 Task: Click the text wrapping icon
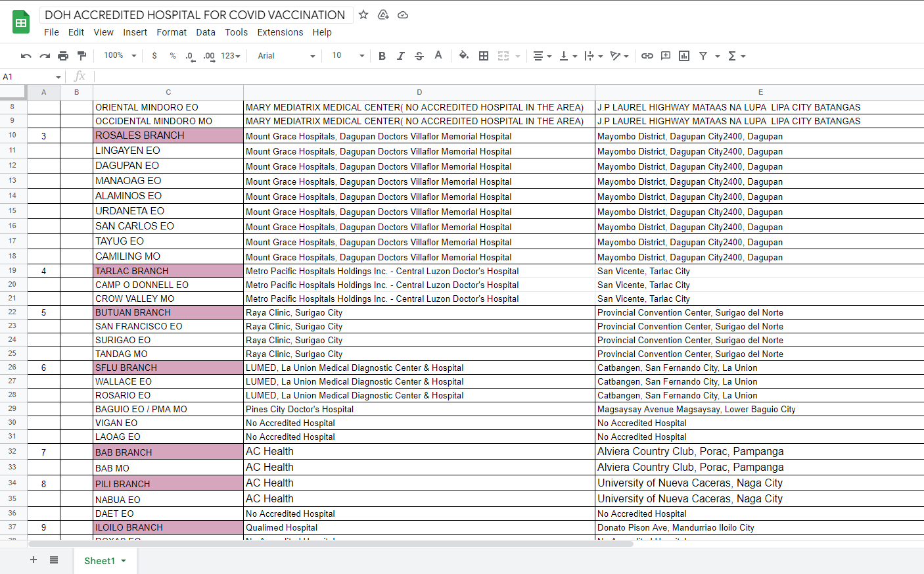(589, 56)
